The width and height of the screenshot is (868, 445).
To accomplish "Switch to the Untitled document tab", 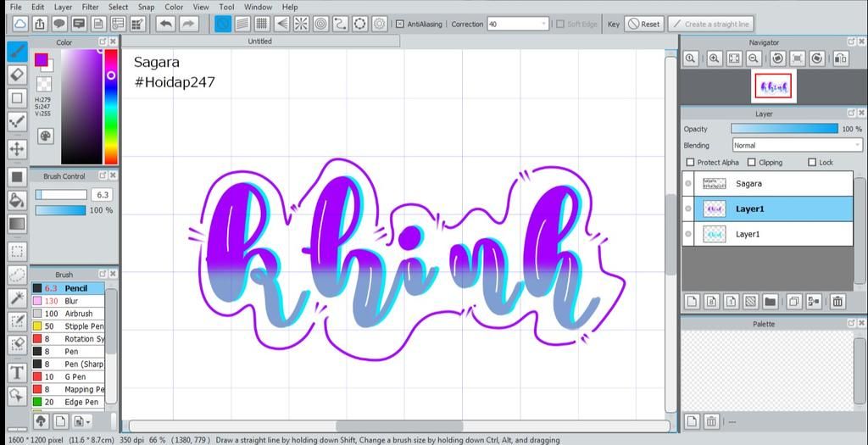I will (x=259, y=41).
